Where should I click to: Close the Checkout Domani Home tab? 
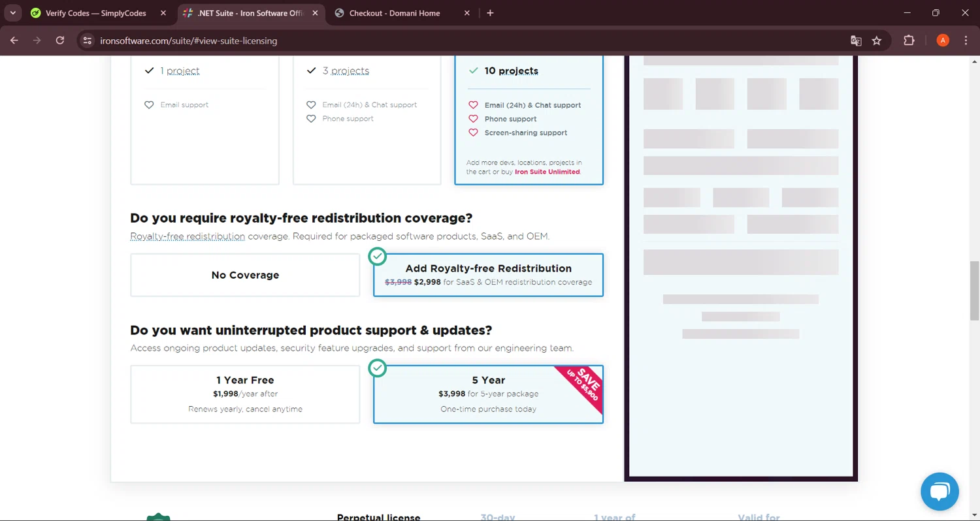coord(467,13)
